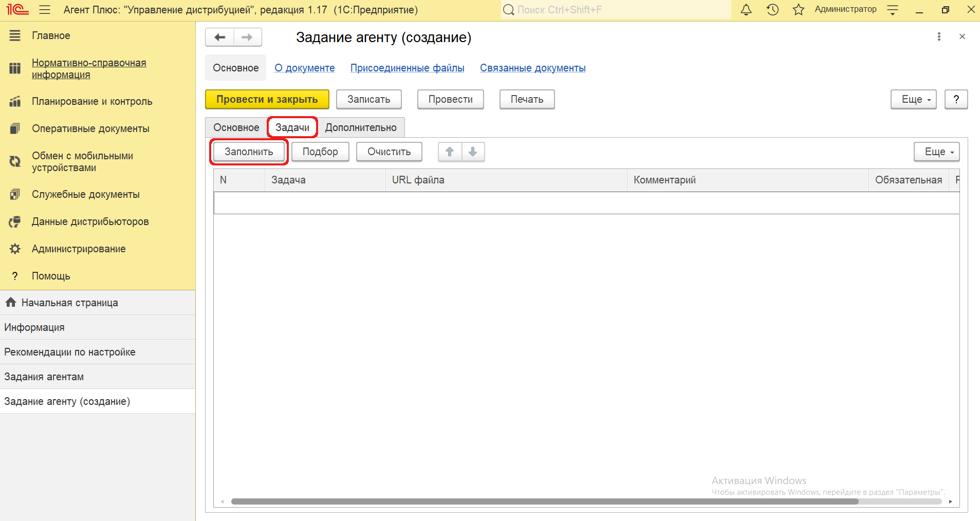Click the Подбор button
The width and height of the screenshot is (980, 521).
tap(320, 152)
